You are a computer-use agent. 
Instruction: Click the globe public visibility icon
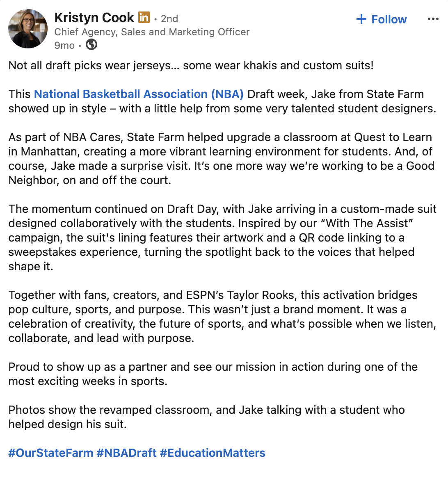click(91, 45)
